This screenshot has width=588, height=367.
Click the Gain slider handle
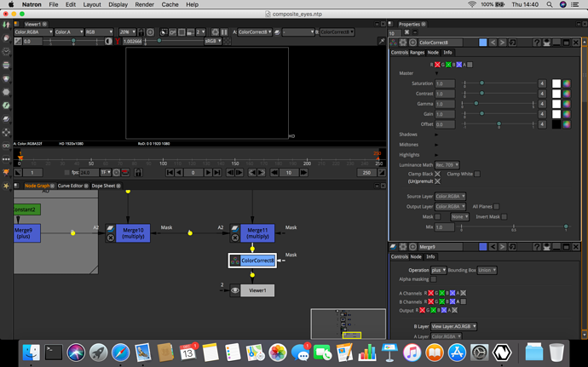pyautogui.click(x=481, y=113)
